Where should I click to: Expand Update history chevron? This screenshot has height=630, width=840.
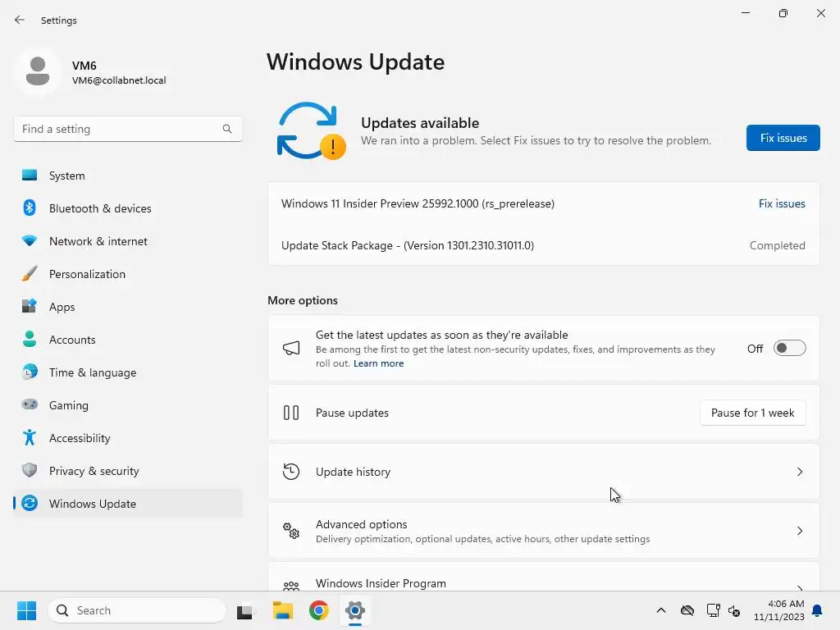(799, 472)
